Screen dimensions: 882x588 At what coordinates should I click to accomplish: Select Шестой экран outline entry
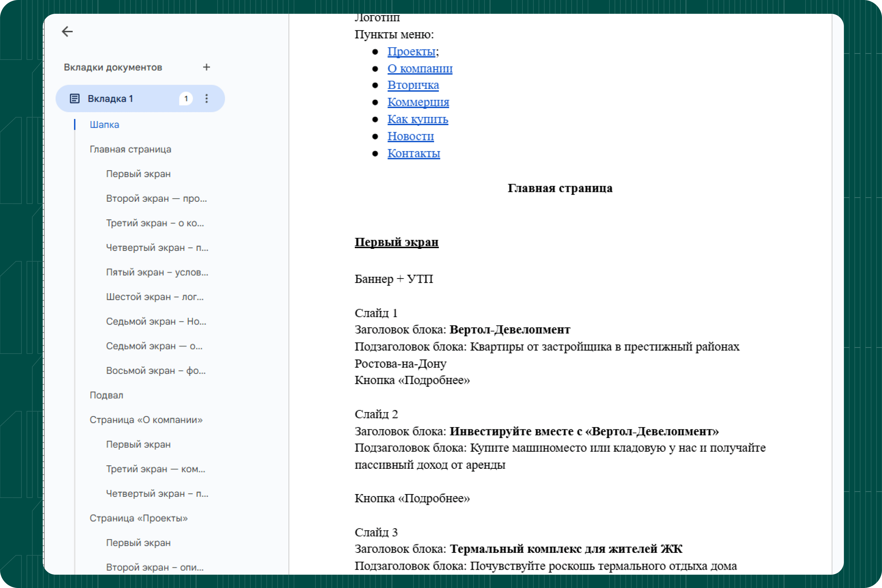click(155, 297)
